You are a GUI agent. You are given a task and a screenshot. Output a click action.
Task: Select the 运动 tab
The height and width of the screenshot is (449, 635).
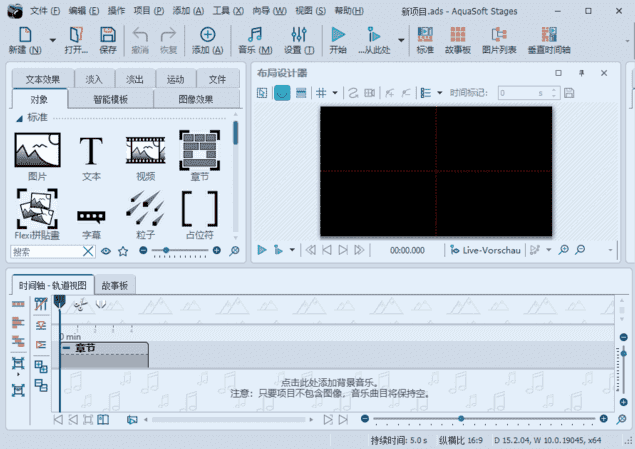pyautogui.click(x=175, y=79)
